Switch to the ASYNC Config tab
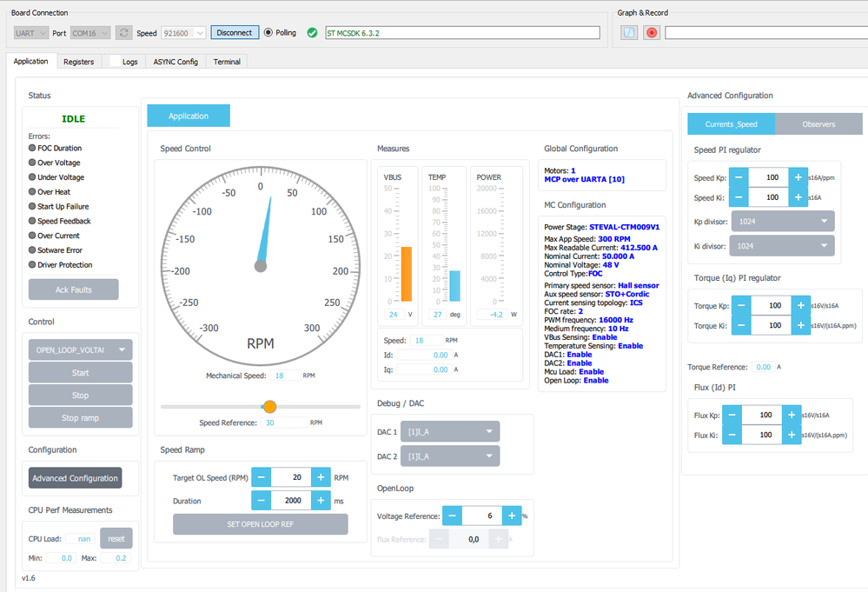 (176, 62)
